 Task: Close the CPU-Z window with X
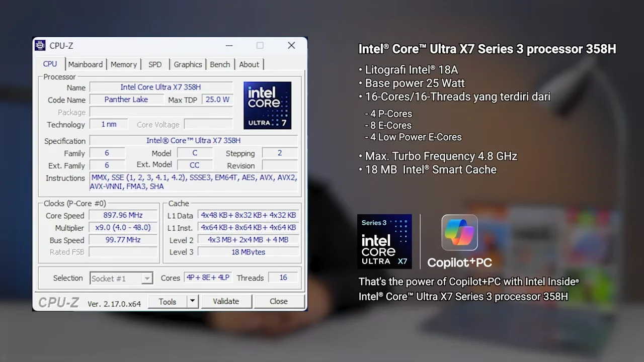[x=291, y=45]
